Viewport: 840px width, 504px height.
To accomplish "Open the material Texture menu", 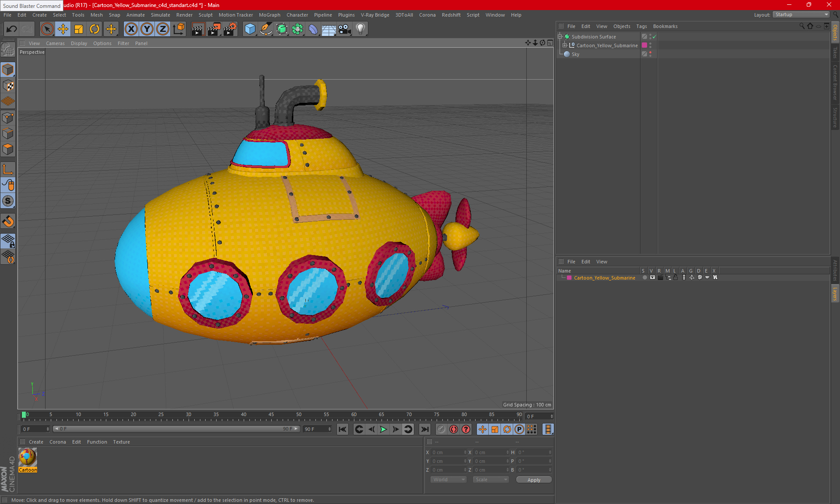I will point(121,442).
